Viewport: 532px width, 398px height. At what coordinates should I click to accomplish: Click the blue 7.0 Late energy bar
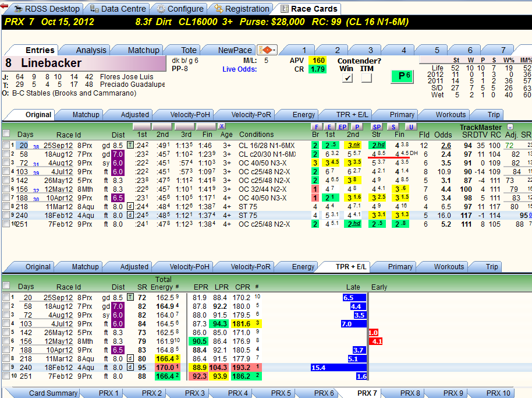point(354,324)
